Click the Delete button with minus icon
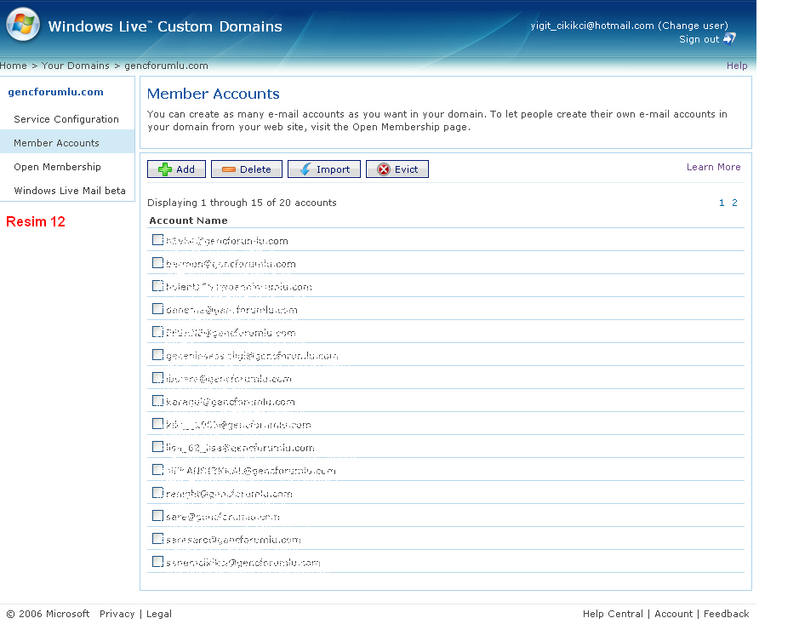 tap(247, 169)
